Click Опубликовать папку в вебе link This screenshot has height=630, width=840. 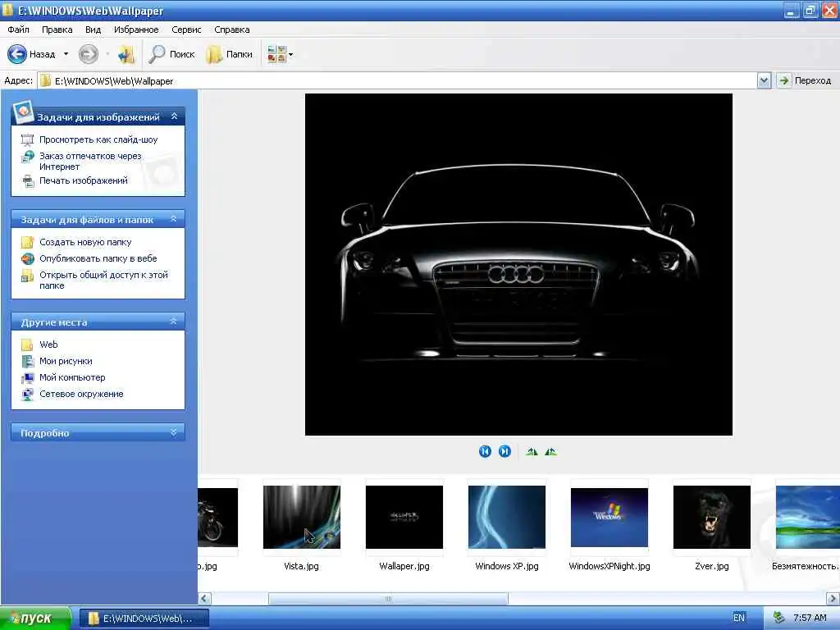(98, 258)
